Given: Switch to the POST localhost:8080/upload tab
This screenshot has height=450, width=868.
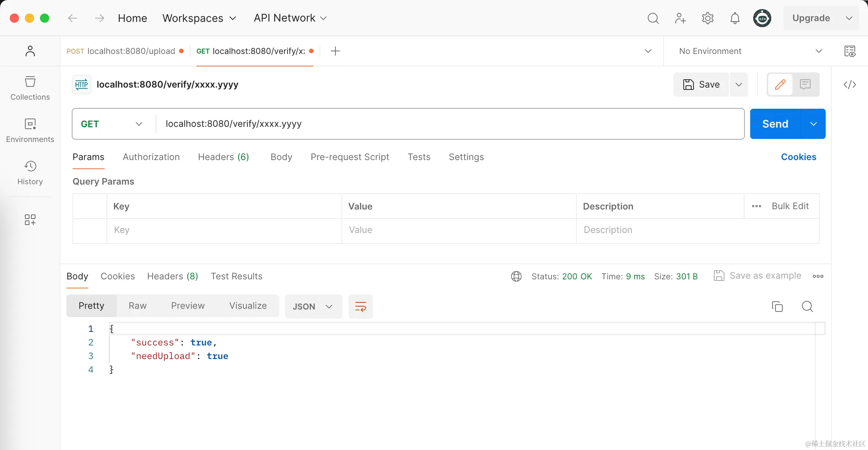Looking at the screenshot, I should click(x=125, y=51).
